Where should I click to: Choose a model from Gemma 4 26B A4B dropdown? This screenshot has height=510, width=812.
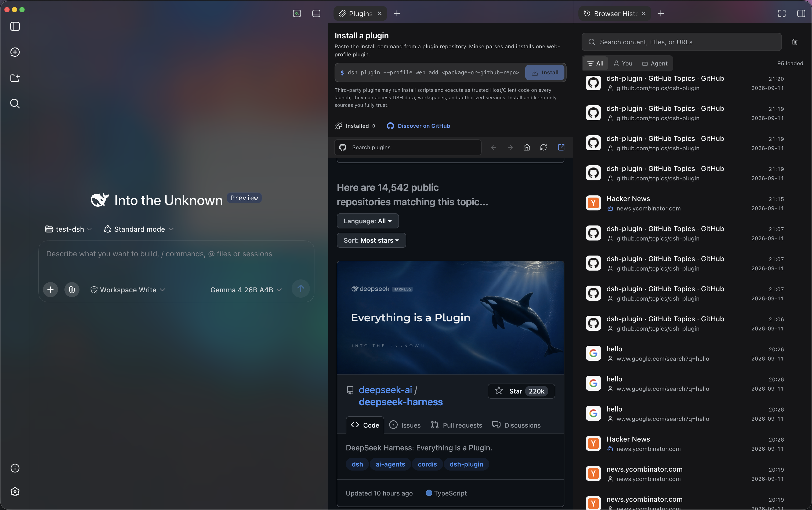coord(246,290)
